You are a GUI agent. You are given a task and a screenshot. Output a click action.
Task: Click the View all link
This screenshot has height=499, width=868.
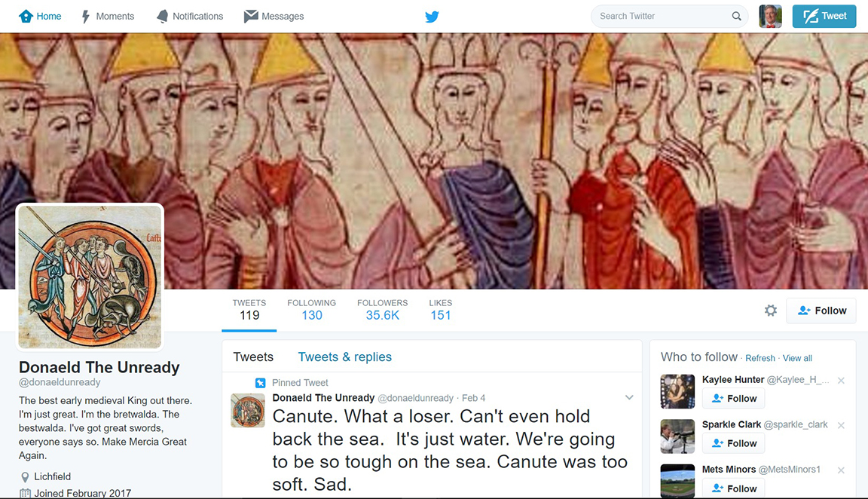[797, 358]
